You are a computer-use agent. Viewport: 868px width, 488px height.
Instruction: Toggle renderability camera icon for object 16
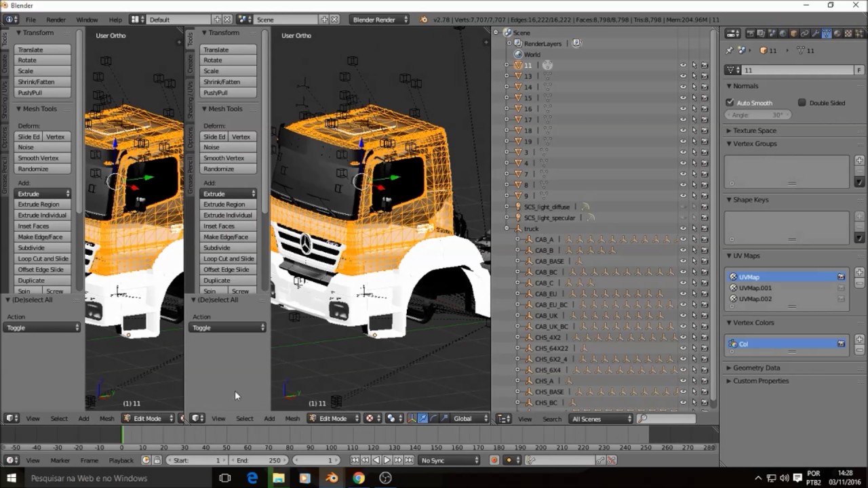point(705,108)
